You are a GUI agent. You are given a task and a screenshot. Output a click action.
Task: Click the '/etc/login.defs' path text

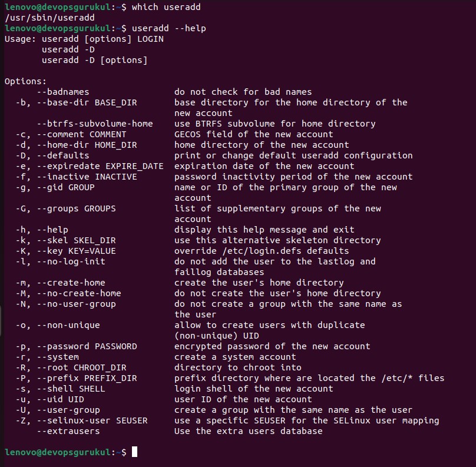[x=262, y=251]
